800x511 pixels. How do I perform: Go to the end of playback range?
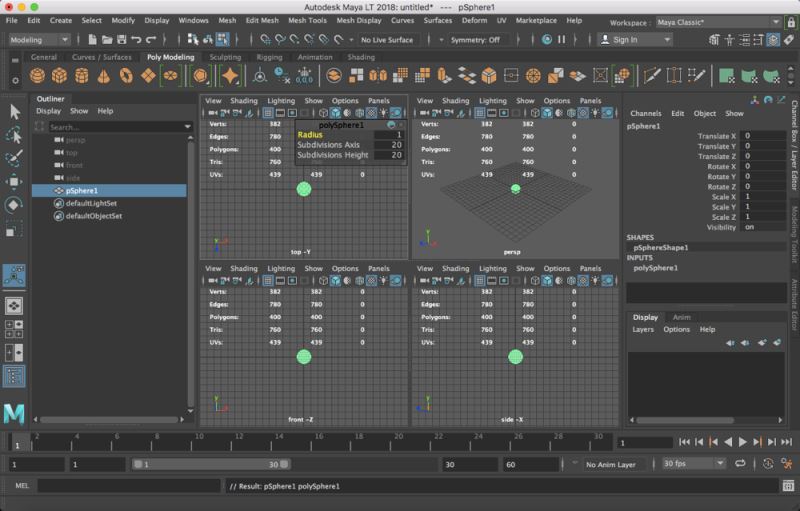click(x=786, y=442)
